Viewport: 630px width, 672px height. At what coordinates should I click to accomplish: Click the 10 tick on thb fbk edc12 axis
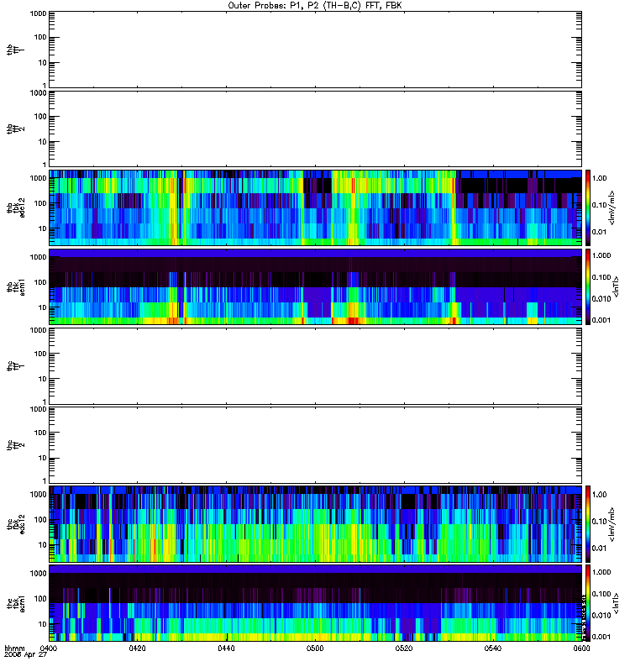(x=43, y=228)
